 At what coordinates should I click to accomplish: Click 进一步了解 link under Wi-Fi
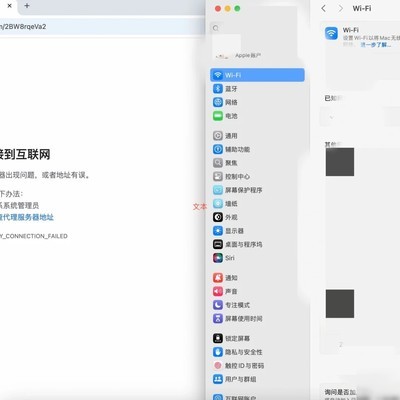(x=376, y=45)
